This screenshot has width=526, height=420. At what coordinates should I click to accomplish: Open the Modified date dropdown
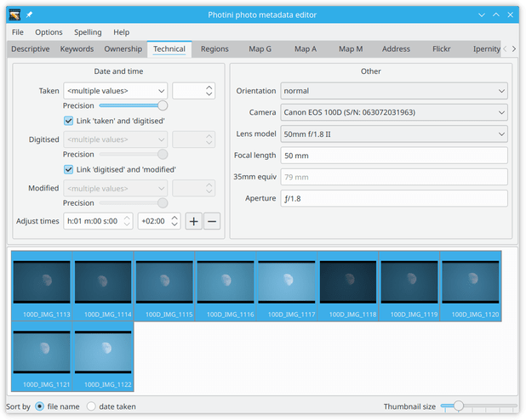(116, 189)
